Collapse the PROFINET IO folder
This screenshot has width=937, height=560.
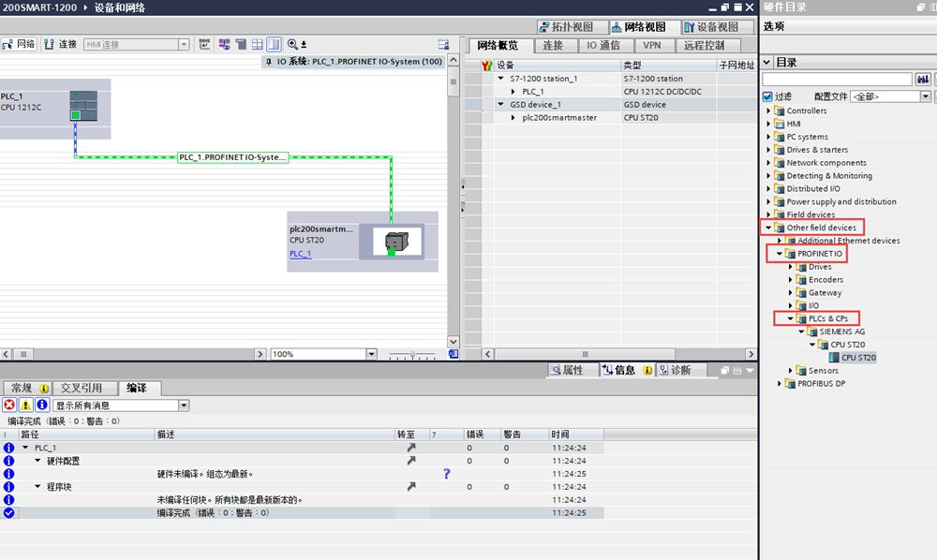(780, 254)
